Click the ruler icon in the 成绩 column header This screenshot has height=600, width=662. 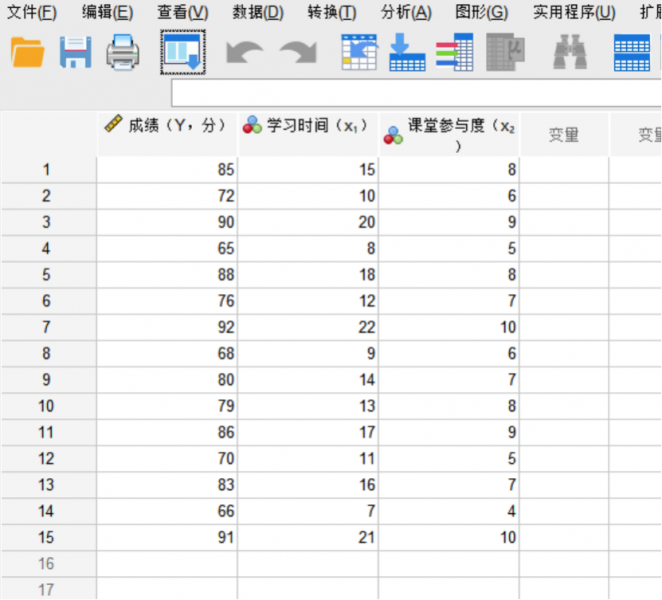113,124
